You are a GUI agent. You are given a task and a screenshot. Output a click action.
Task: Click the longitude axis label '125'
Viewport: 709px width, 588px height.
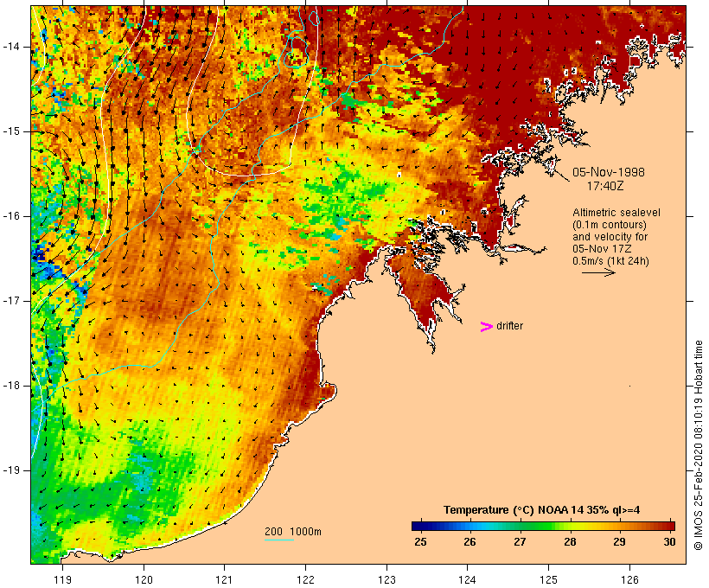tap(548, 579)
